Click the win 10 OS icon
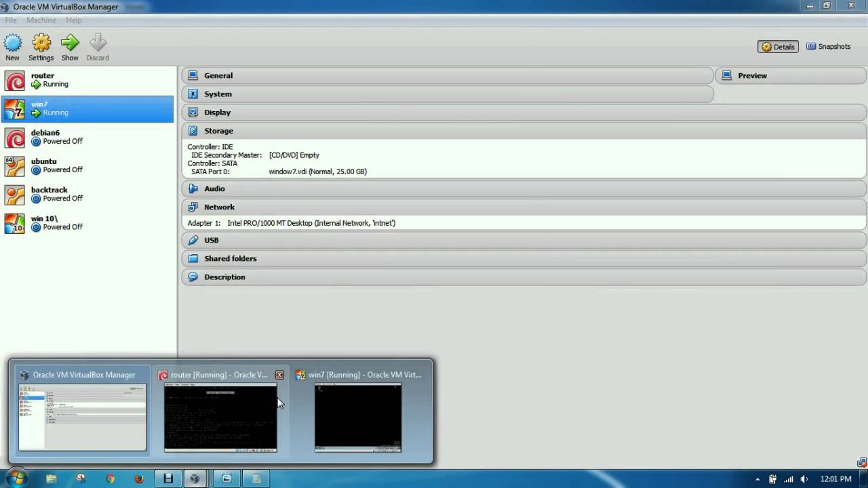Image resolution: width=868 pixels, height=488 pixels. (x=15, y=223)
